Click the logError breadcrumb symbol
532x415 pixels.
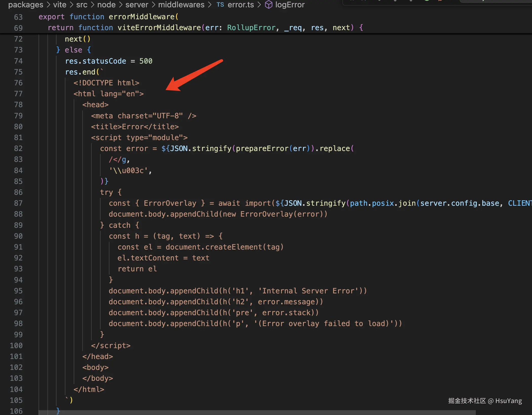(290, 5)
